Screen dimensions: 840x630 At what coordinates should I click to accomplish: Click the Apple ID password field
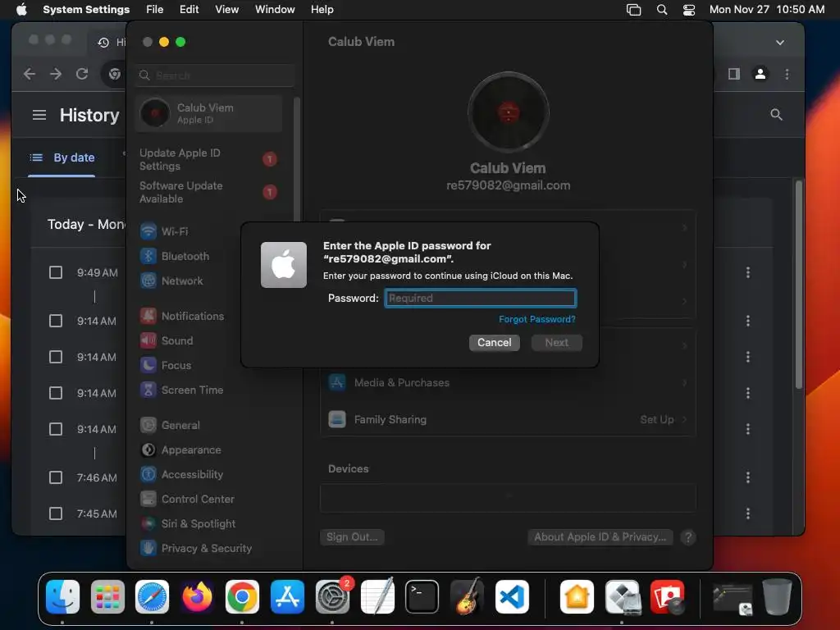481,298
